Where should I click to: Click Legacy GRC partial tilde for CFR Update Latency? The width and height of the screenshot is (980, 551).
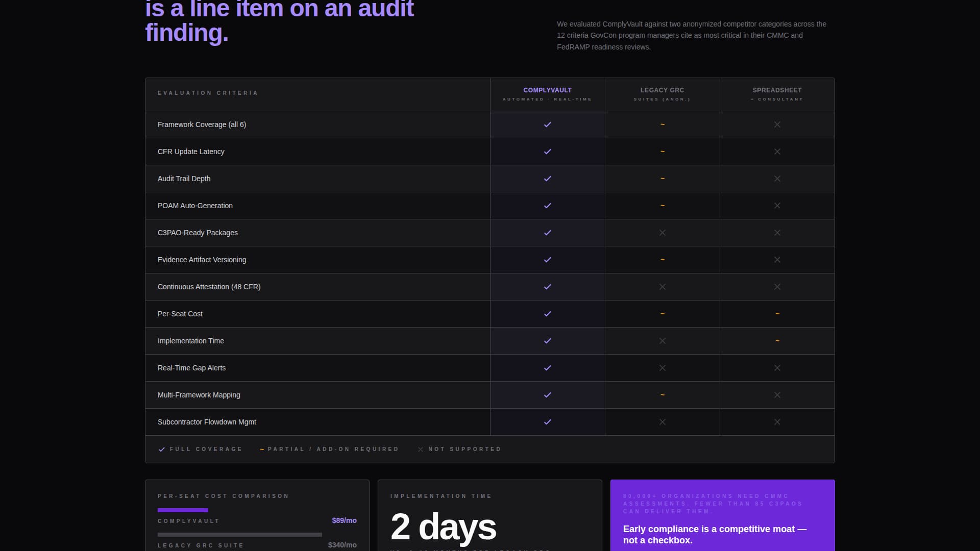(x=663, y=152)
